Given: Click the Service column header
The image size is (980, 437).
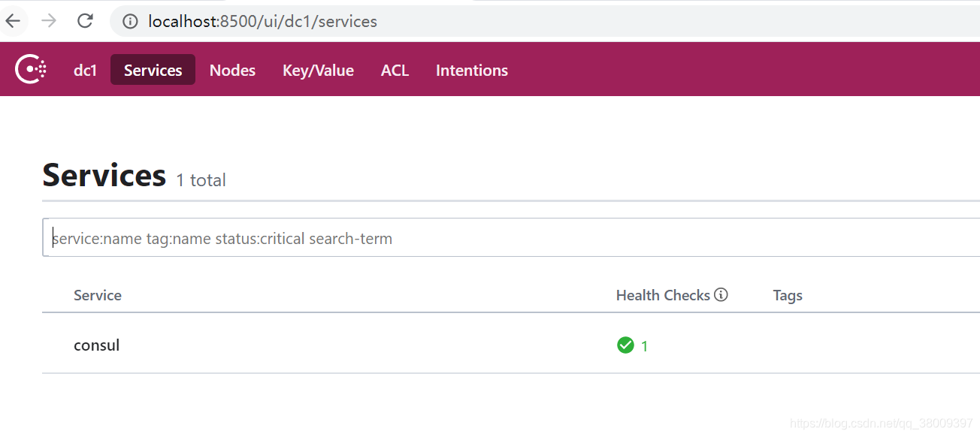Looking at the screenshot, I should tap(98, 295).
